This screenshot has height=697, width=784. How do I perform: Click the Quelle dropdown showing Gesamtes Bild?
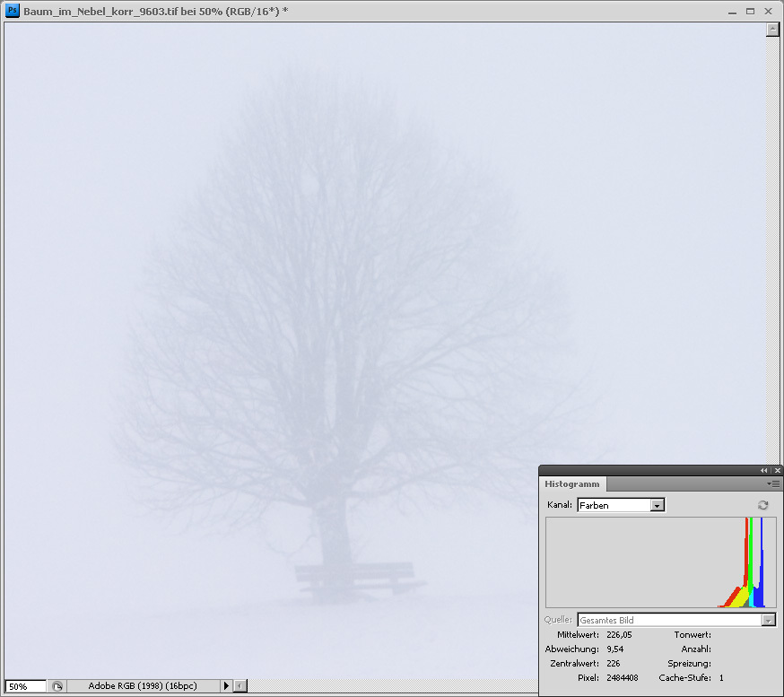pos(676,620)
